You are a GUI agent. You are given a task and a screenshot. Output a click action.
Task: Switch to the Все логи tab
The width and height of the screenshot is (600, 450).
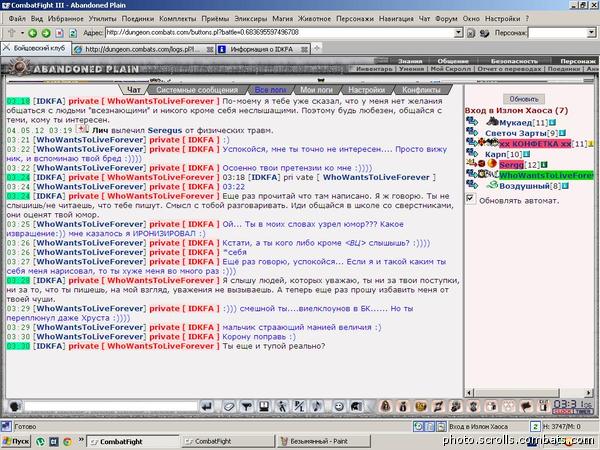[271, 90]
